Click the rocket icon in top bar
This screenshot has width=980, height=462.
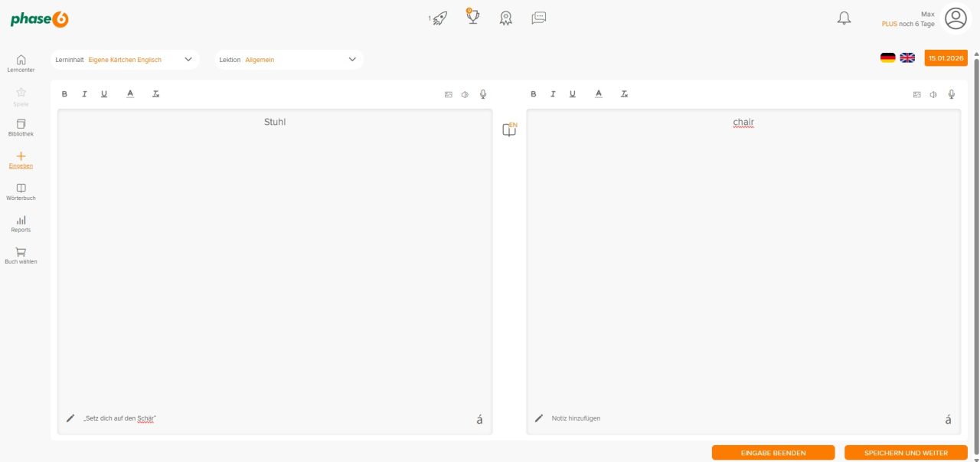tap(439, 18)
